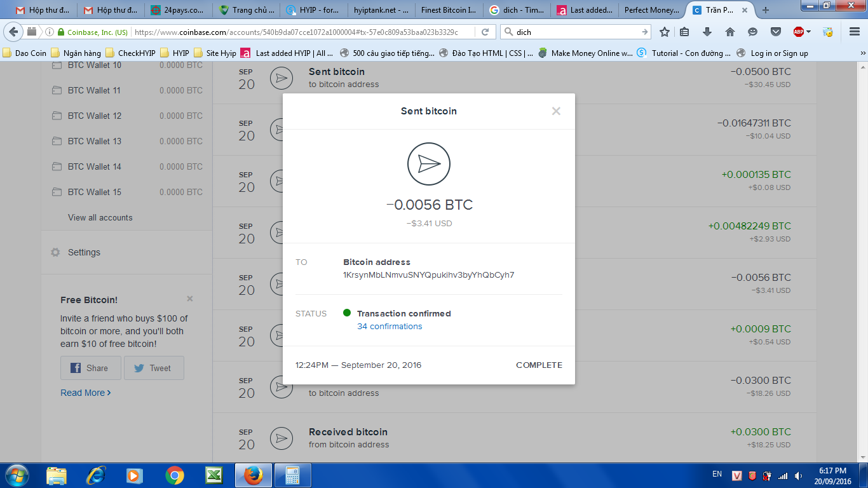The image size is (868, 488).
Task: Switch to the HYIP - for... tab
Action: tap(315, 10)
